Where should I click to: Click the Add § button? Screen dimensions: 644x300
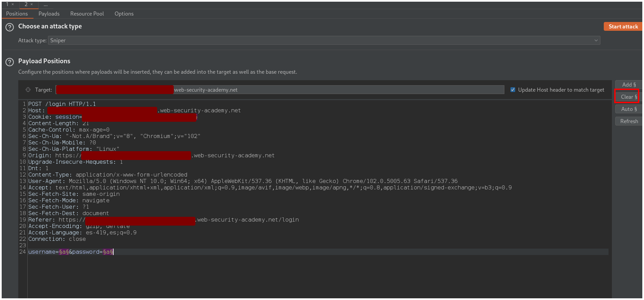tap(629, 85)
